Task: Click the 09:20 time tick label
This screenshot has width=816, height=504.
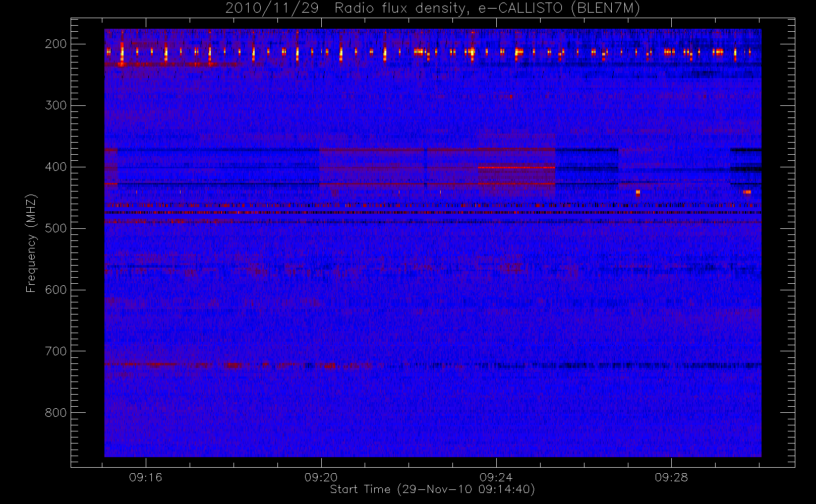Action: [321, 477]
